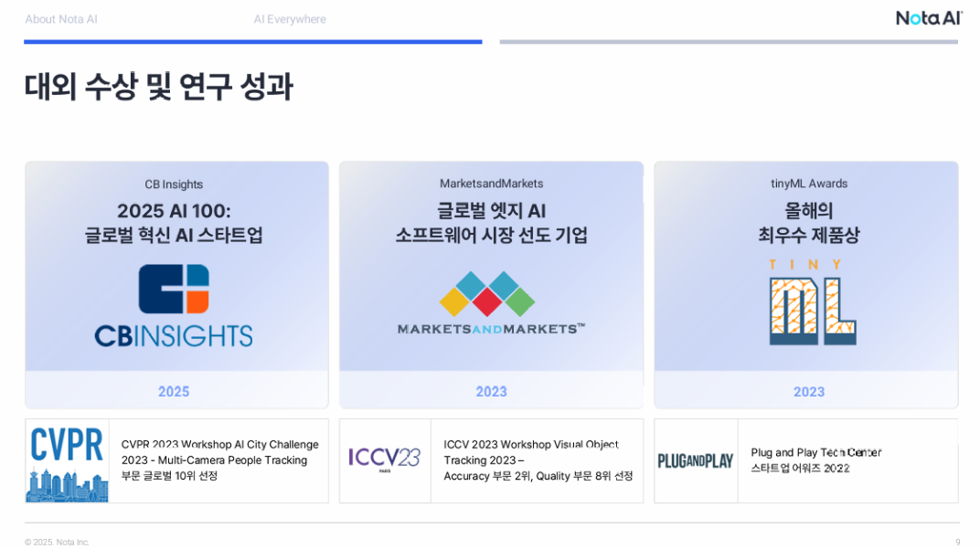Click the gray progress bar segment
The height and width of the screenshot is (549, 980).
pos(728,41)
